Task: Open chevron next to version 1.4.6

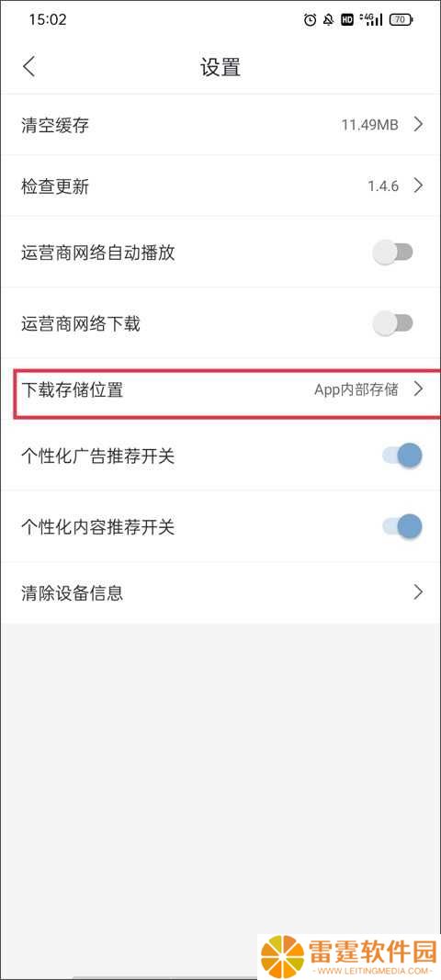Action: click(418, 186)
